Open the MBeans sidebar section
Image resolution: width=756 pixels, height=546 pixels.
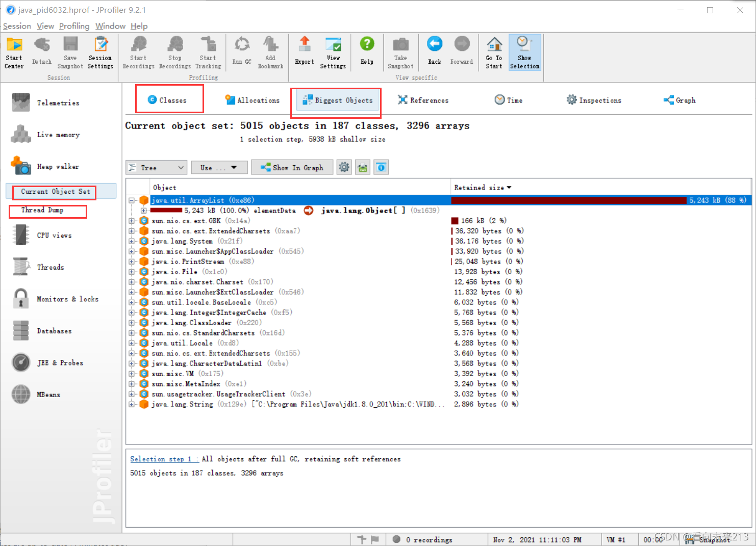point(37,394)
